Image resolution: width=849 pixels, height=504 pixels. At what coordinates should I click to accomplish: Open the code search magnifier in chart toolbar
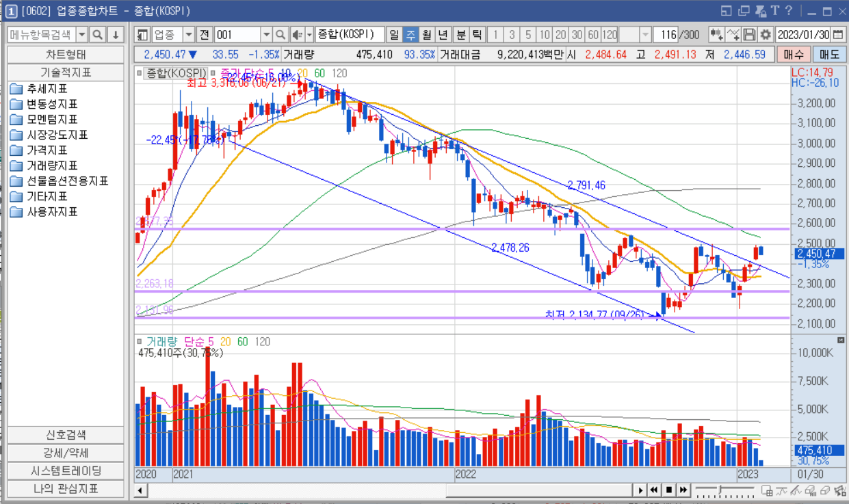tap(280, 35)
